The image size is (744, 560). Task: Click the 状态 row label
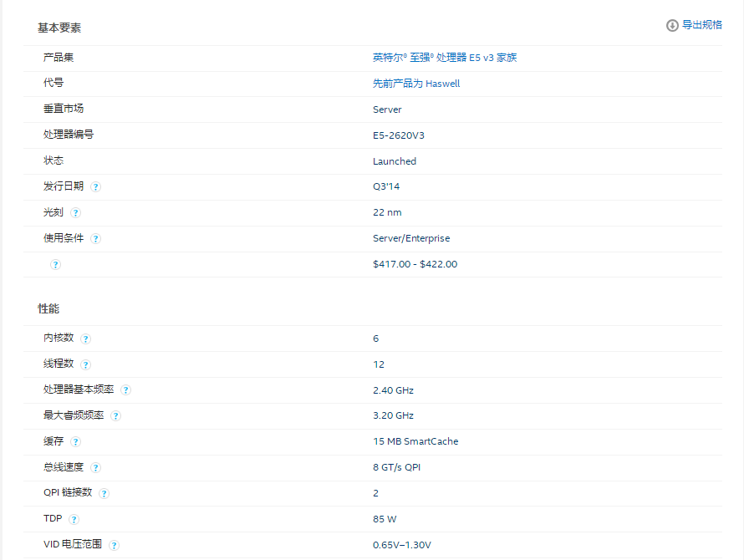point(54,160)
